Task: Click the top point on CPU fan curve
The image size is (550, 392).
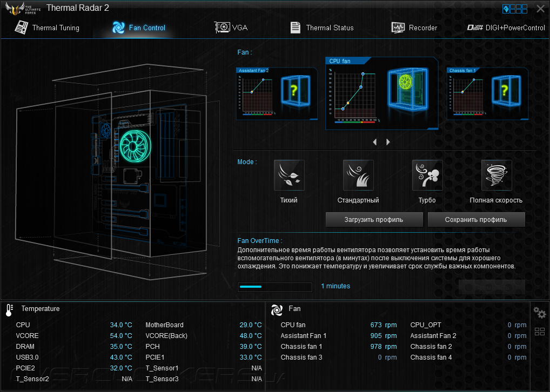Action: tap(363, 73)
